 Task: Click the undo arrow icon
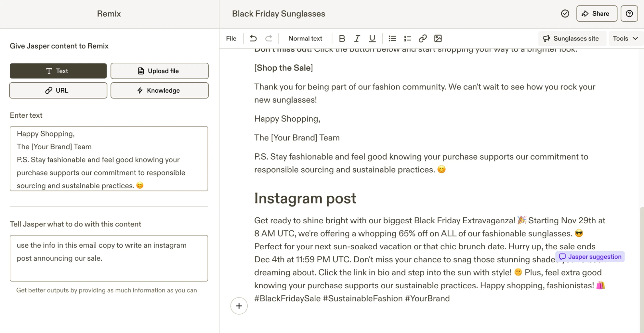[x=253, y=39]
